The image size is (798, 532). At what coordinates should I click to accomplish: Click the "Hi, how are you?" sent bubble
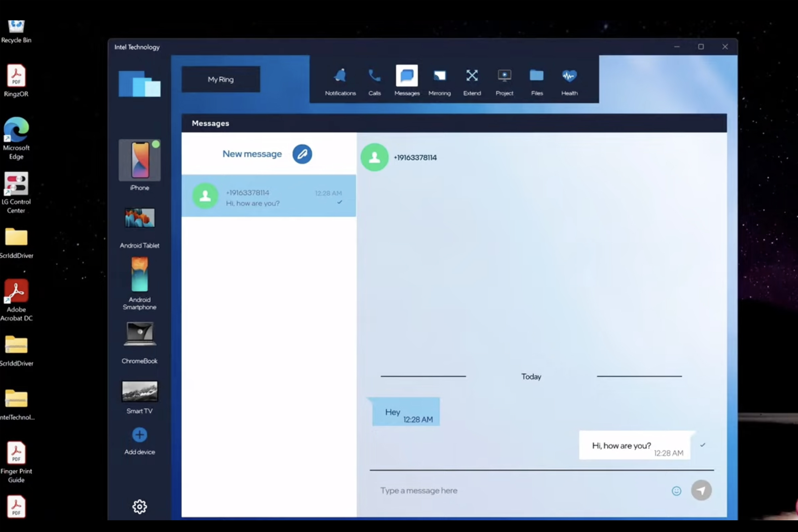(x=634, y=445)
